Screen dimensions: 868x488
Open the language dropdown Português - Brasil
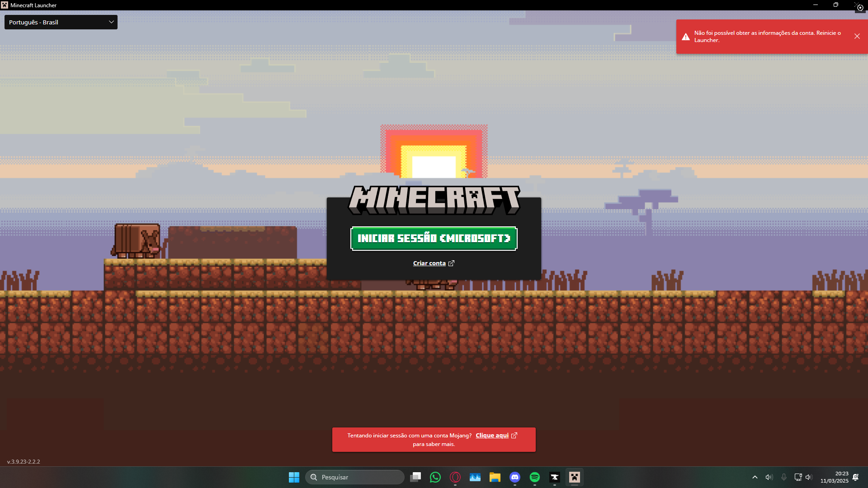tap(61, 22)
